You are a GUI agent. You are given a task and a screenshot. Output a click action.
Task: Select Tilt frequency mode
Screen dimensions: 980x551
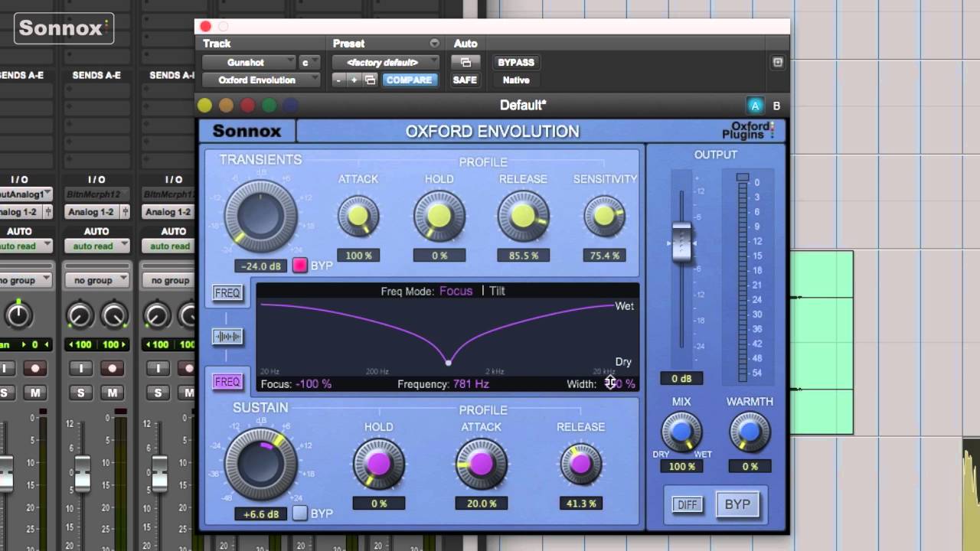click(498, 291)
